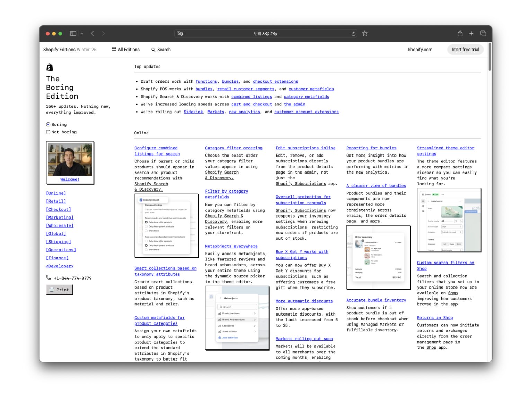Open the Metaobjects everywhere link
Image resolution: width=532 pixels, height=399 pixels.
point(231,246)
